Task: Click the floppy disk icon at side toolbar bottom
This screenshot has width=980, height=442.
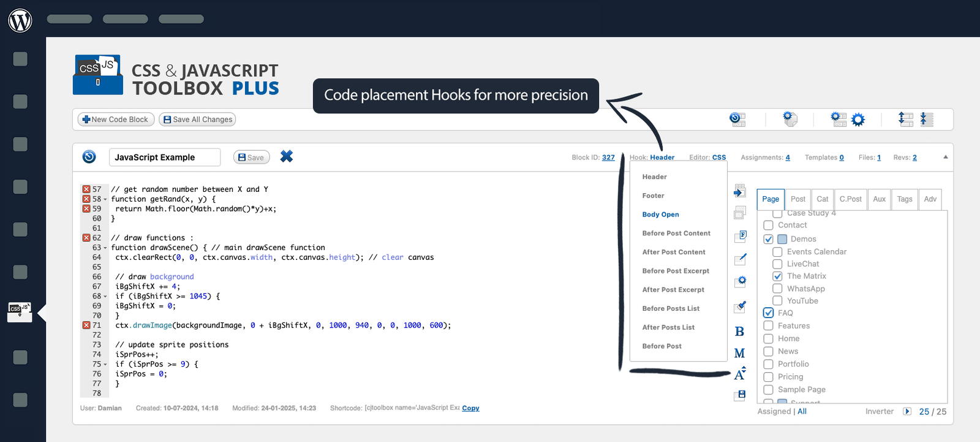Action: [740, 395]
